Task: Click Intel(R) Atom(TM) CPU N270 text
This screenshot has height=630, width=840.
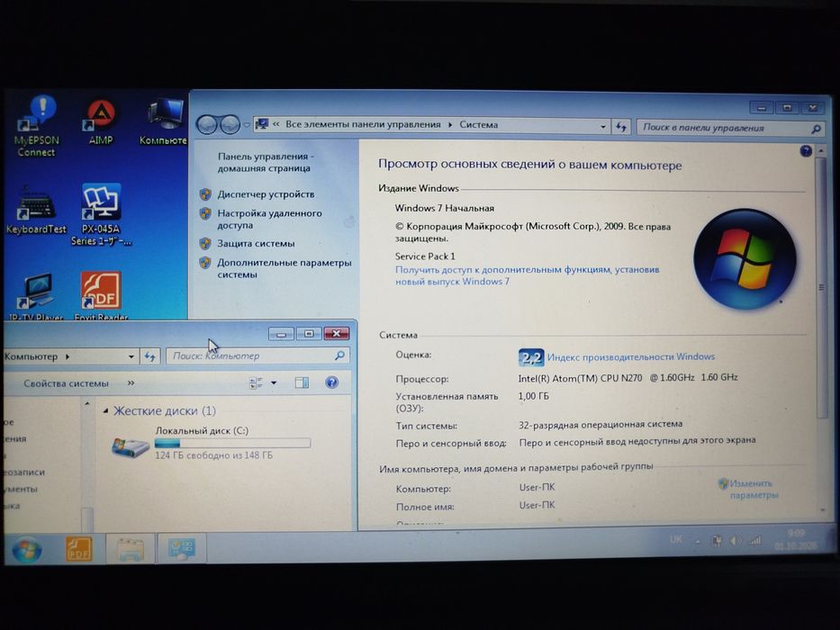Action: pyautogui.click(x=580, y=378)
